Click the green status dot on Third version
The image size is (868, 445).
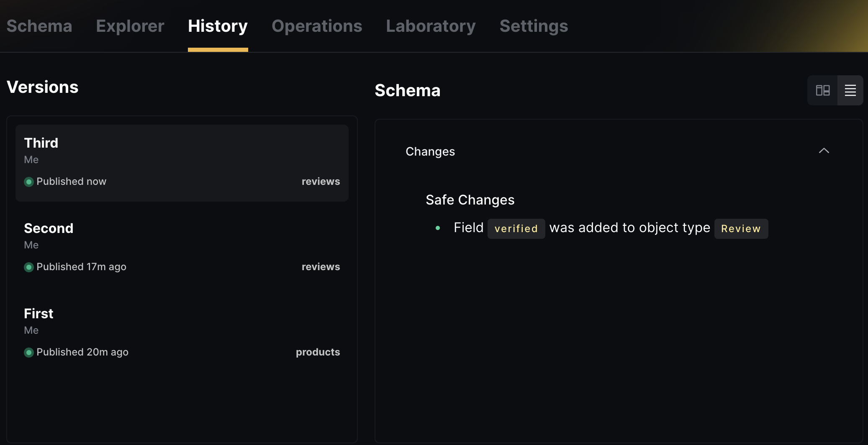(x=29, y=182)
